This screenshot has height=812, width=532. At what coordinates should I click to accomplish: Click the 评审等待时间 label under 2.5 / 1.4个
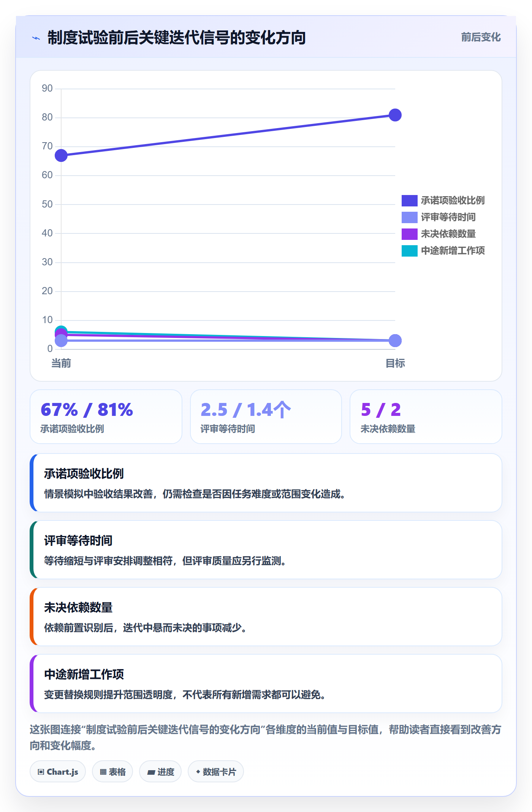(x=228, y=429)
